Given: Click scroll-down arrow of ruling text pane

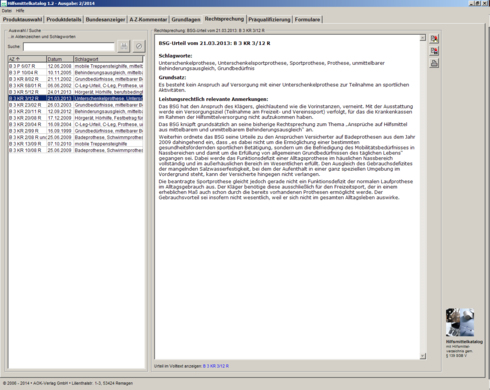Looking at the screenshot, I should point(423,356).
